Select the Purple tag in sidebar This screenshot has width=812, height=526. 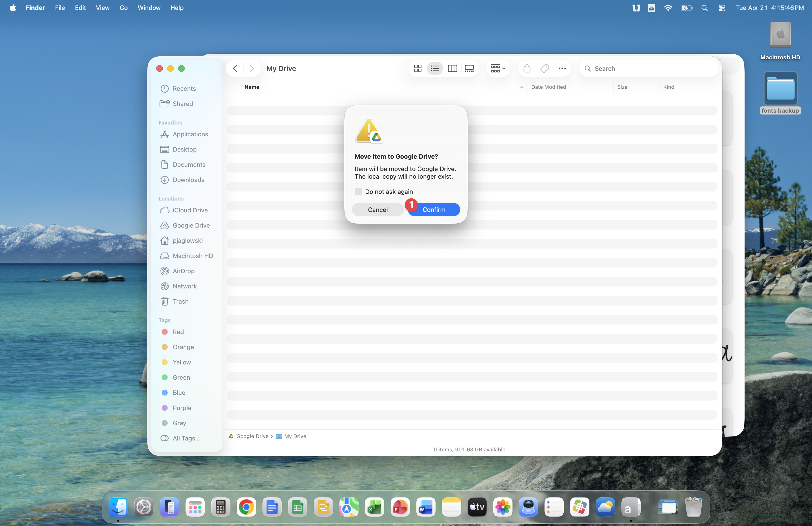point(182,408)
